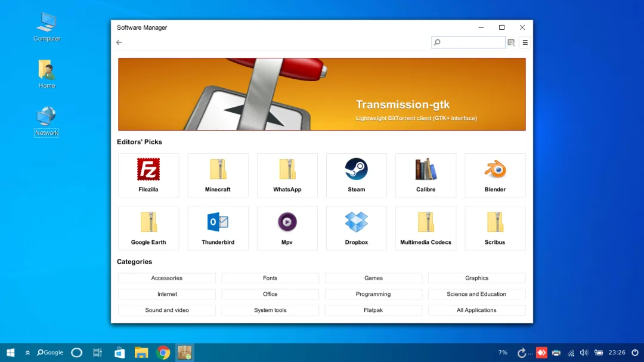Click the red diamond tray icon
Screen dimensions: 644x362
(x=541, y=352)
